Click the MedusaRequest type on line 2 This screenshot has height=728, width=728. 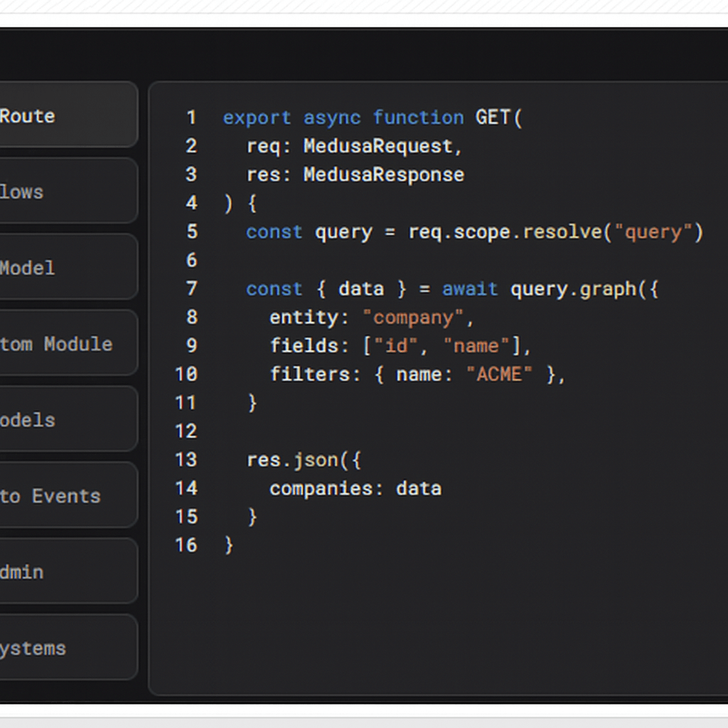point(378,146)
